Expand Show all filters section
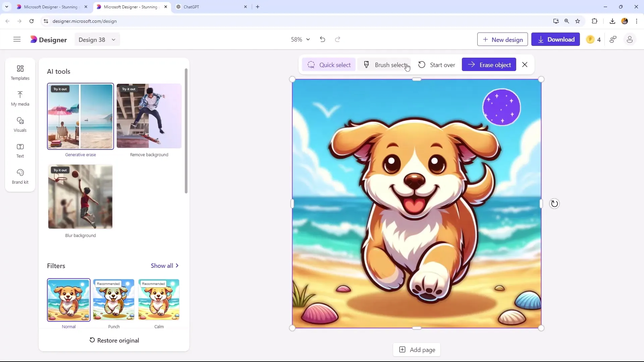Screen dimensions: 644x362 [165, 266]
